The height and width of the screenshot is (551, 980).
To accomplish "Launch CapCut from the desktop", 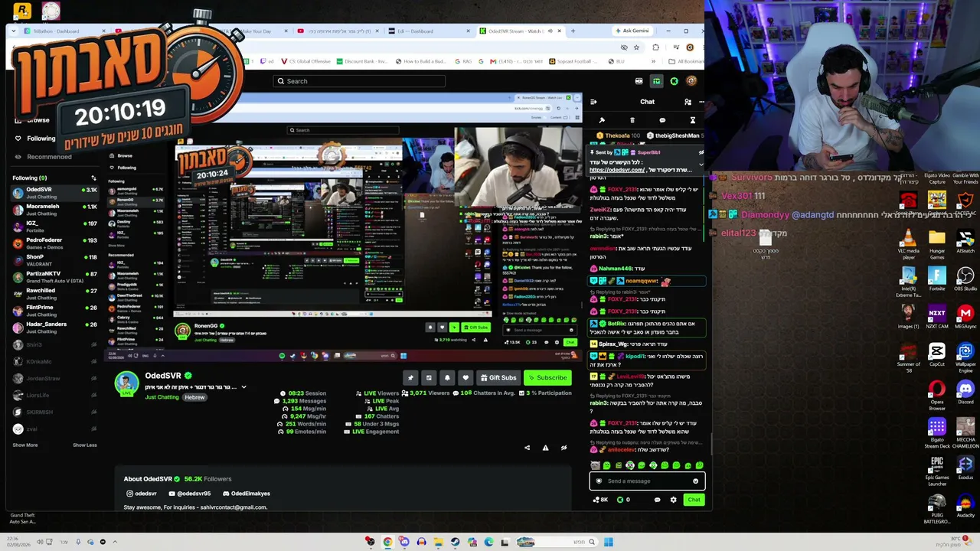I will coord(937,354).
